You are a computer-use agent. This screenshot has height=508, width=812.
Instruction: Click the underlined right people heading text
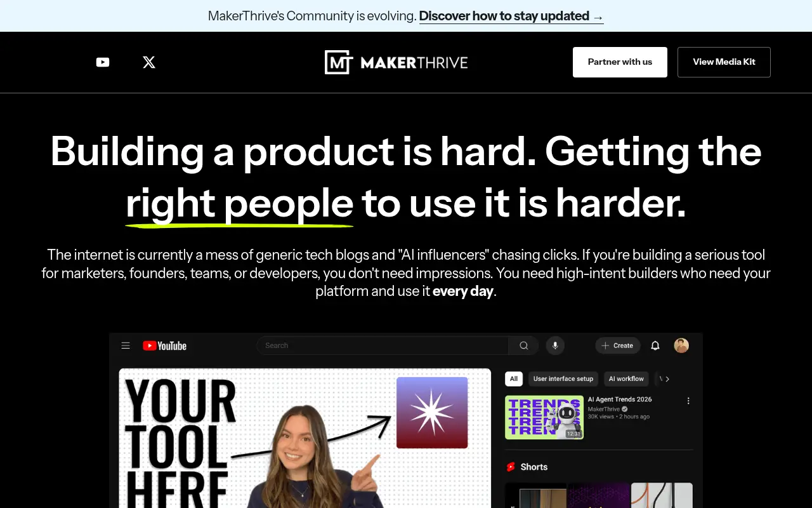coord(239,203)
